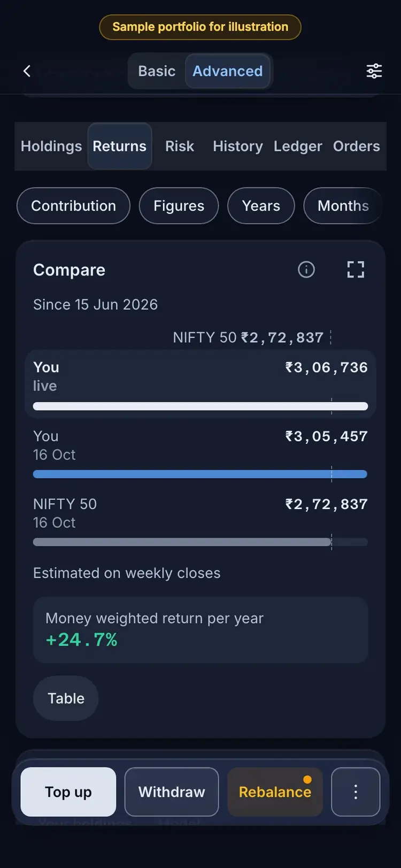The width and height of the screenshot is (401, 868).
Task: Open the three-dot more options button
Action: tap(356, 792)
